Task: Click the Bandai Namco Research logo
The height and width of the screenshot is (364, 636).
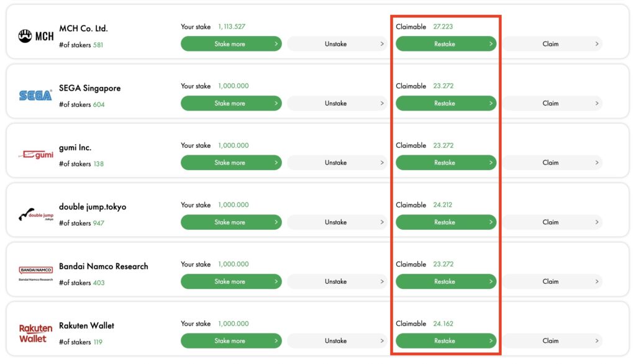Action: click(x=35, y=273)
